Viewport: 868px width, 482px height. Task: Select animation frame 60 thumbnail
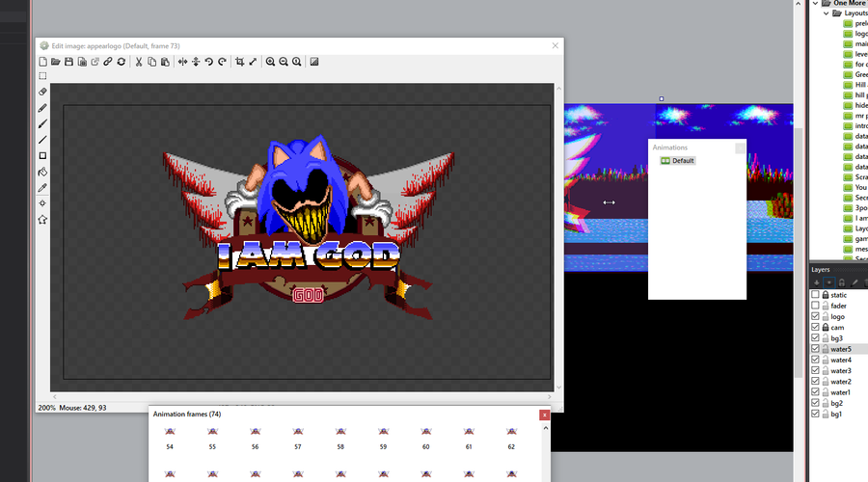tap(425, 432)
